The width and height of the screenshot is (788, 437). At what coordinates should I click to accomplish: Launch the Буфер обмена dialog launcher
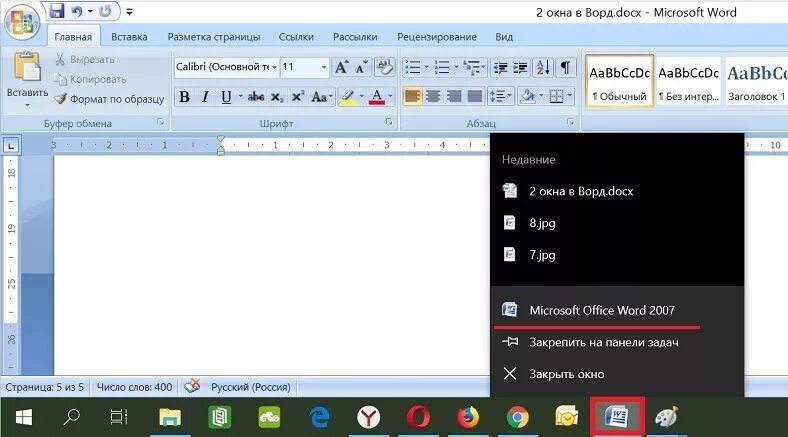[x=160, y=123]
